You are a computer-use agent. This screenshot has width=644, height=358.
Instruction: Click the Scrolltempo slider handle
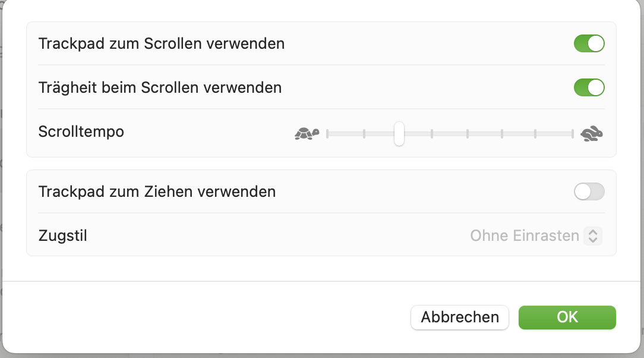[399, 134]
